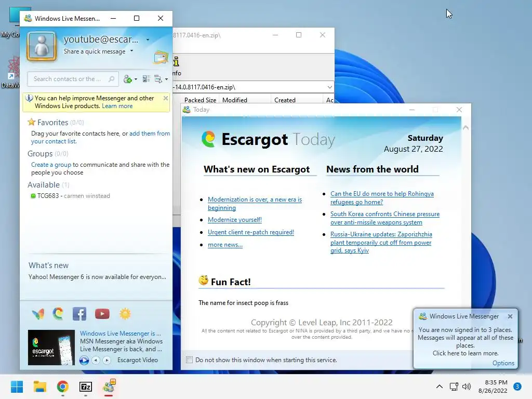
Task: Click Windows Live Messenger taskbar icon
Action: click(x=109, y=386)
